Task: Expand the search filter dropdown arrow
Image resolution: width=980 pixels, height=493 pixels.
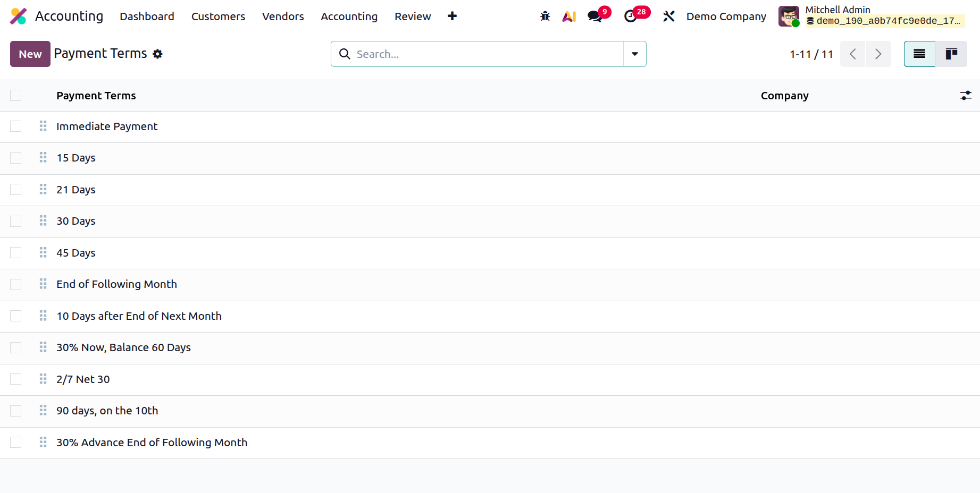Action: click(x=635, y=54)
